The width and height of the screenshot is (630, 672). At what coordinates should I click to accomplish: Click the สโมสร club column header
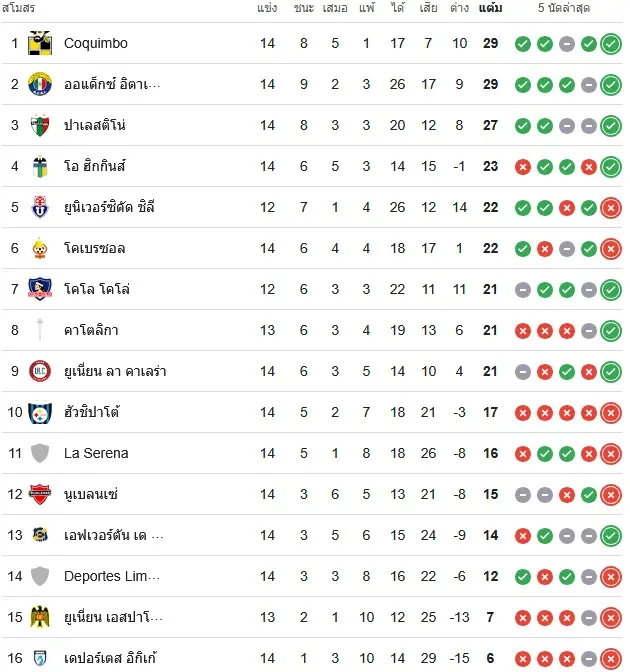tap(18, 8)
